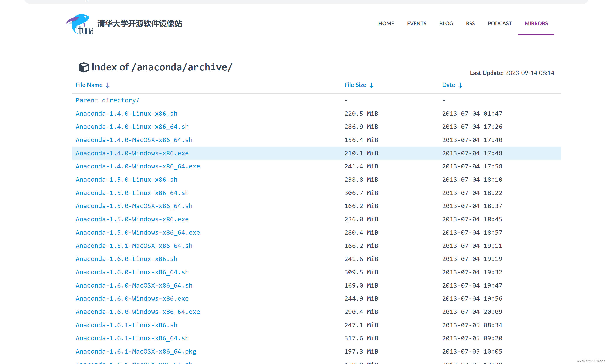Click the date 2013-07-04 01:47

pyautogui.click(x=472, y=114)
